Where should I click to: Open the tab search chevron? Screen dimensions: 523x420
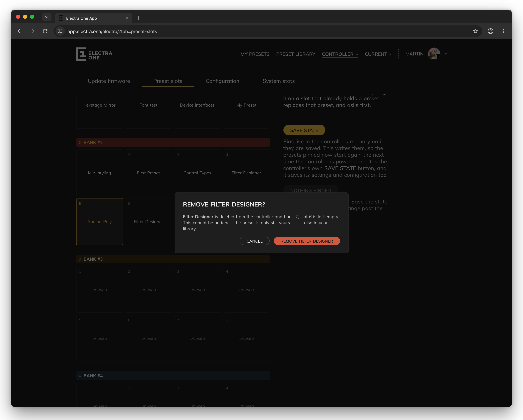[x=47, y=17]
